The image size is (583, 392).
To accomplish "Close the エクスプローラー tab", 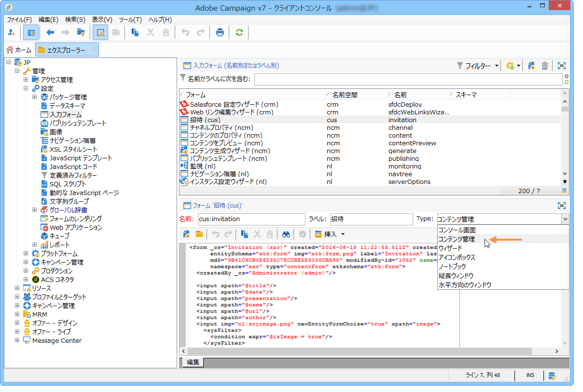I will [x=94, y=50].
